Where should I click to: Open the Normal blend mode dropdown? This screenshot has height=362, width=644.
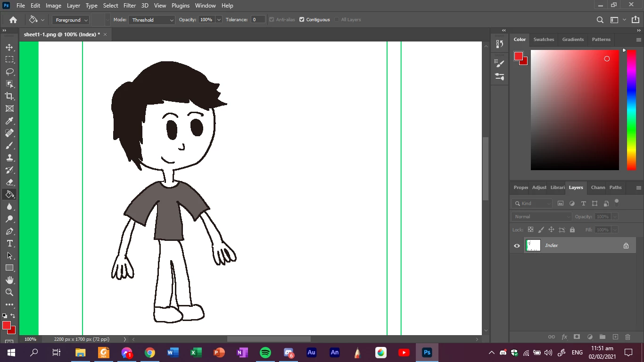point(541,217)
